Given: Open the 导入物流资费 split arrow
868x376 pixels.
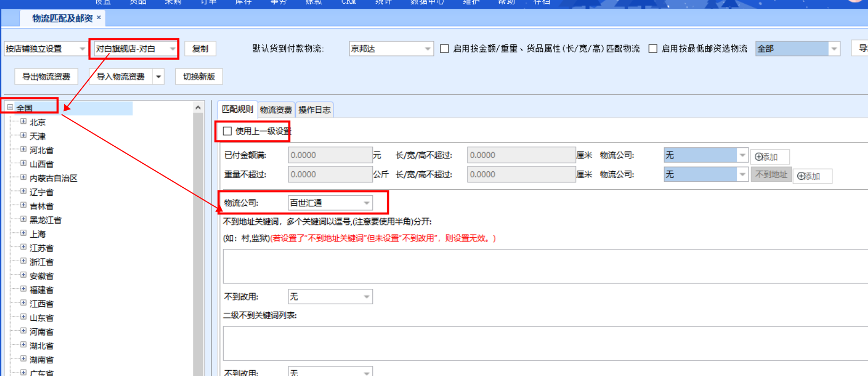Looking at the screenshot, I should pyautogui.click(x=158, y=77).
